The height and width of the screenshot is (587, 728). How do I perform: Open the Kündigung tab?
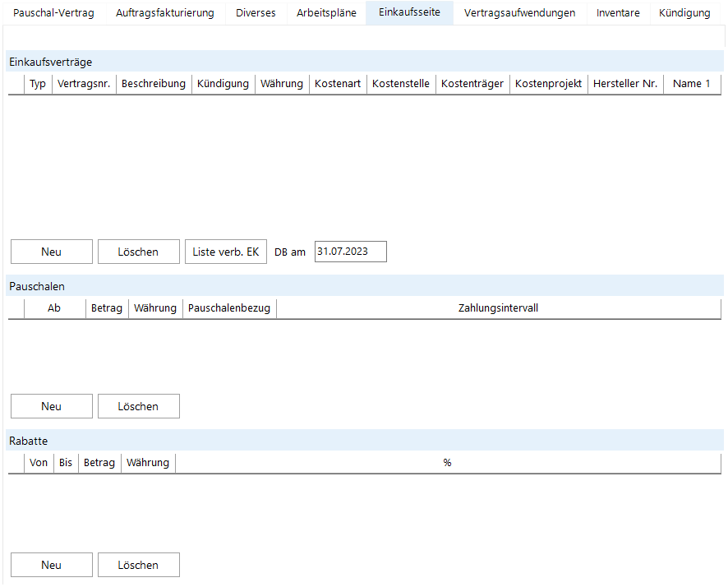point(684,13)
